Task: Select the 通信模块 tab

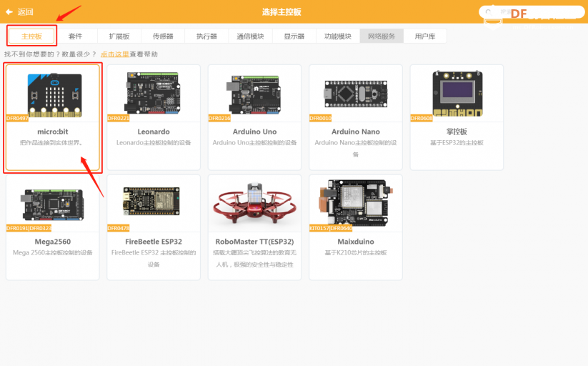Action: pyautogui.click(x=250, y=36)
